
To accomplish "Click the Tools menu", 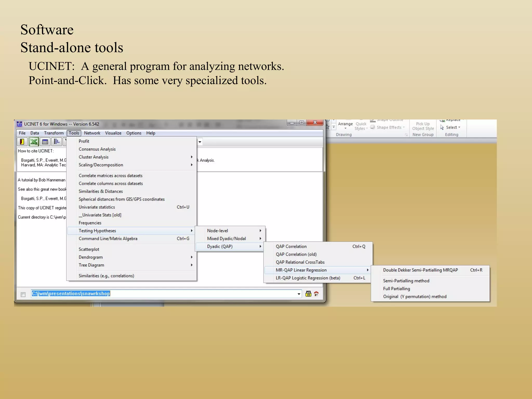I will (x=74, y=133).
